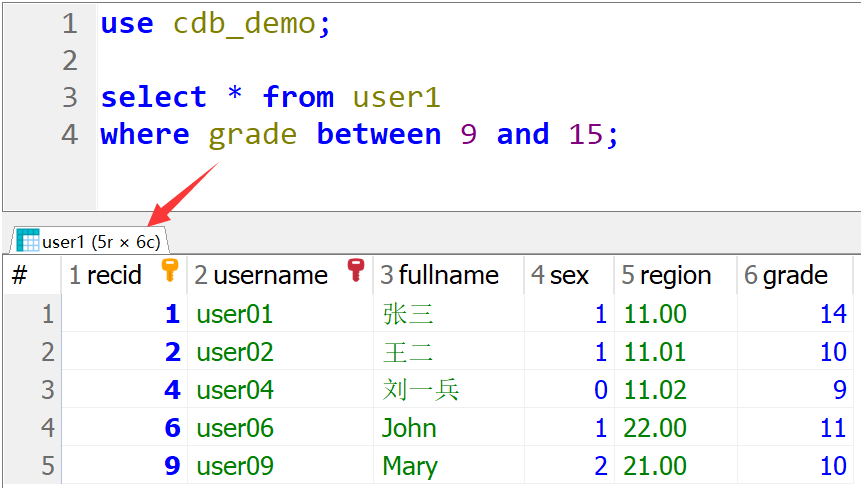861x488 pixels.
Task: Click line number 4 in the editor gutter
Action: tap(69, 134)
